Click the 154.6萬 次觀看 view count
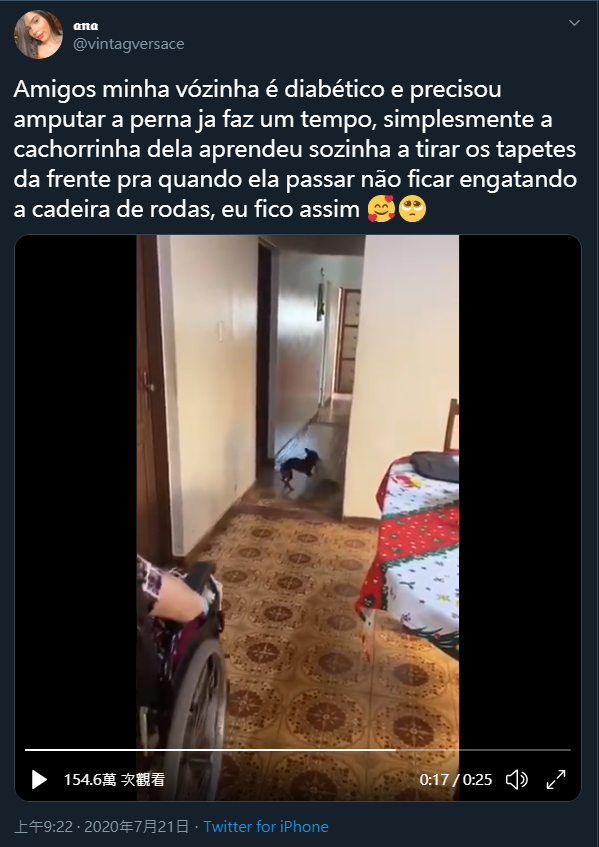 tap(114, 779)
